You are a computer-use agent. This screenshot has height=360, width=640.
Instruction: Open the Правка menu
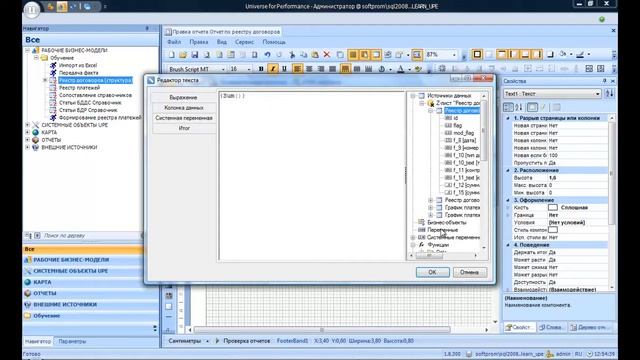click(198, 42)
